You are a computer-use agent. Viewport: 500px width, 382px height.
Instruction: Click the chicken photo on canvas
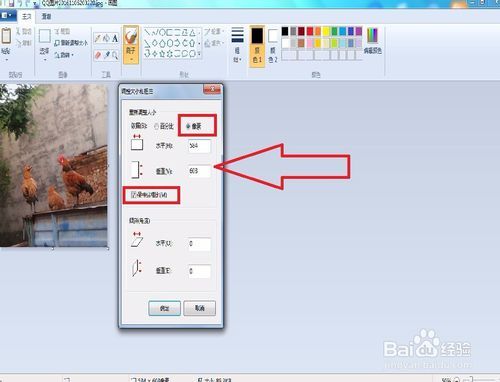tap(53, 165)
